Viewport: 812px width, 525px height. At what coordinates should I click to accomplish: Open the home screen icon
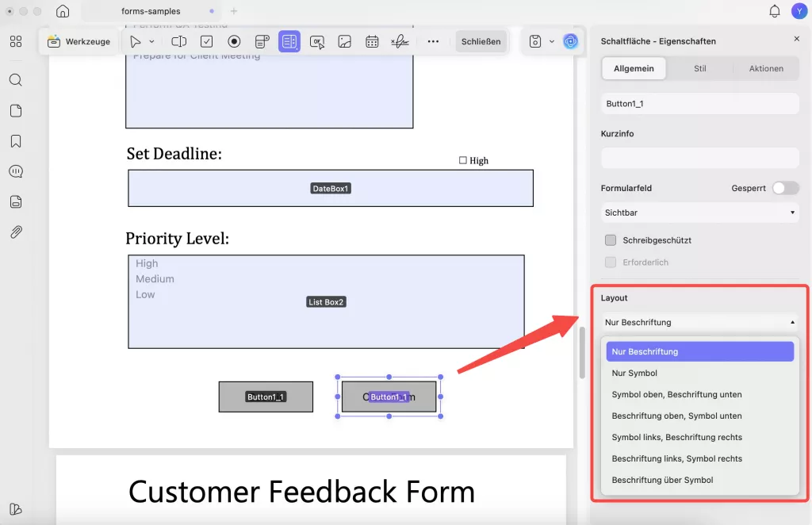(x=63, y=11)
